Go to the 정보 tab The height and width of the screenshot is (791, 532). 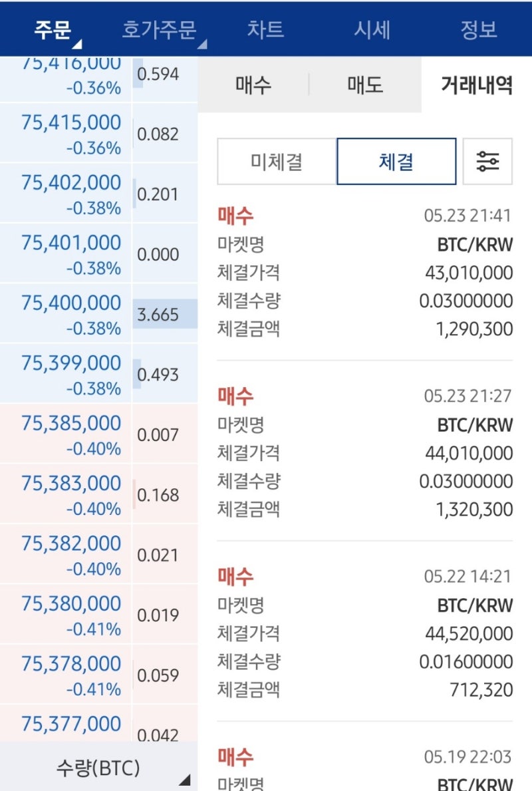point(479,29)
